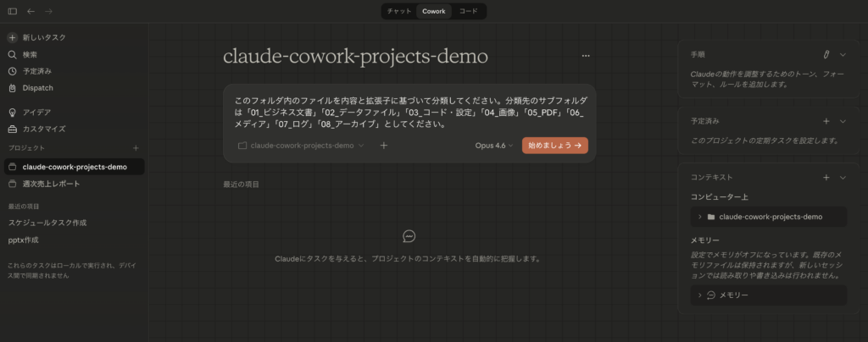Expand the メモリー row
Screen dimensions: 868x342
(x=768, y=295)
